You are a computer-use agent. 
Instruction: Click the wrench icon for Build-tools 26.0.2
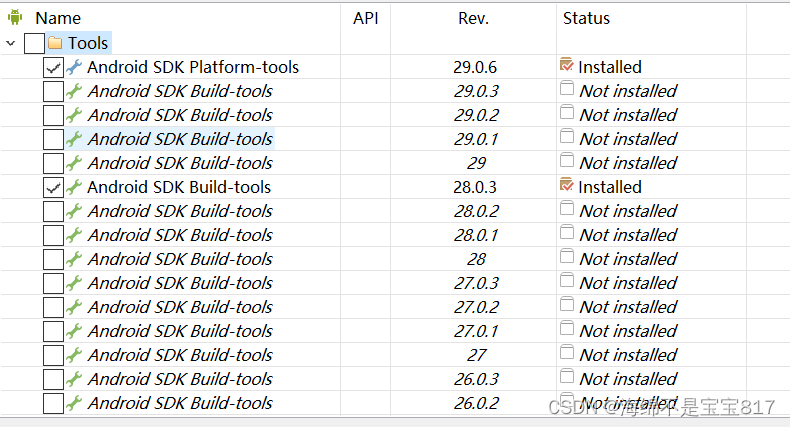[x=74, y=403]
